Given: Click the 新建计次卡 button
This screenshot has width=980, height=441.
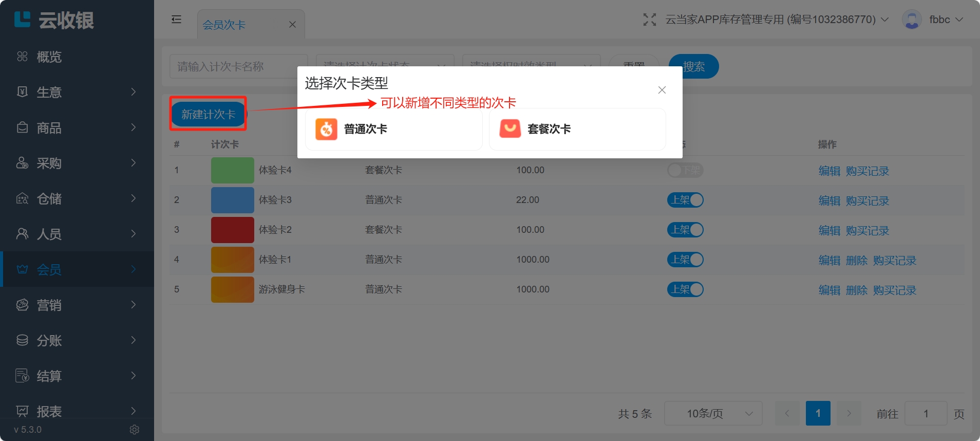Looking at the screenshot, I should tap(208, 114).
